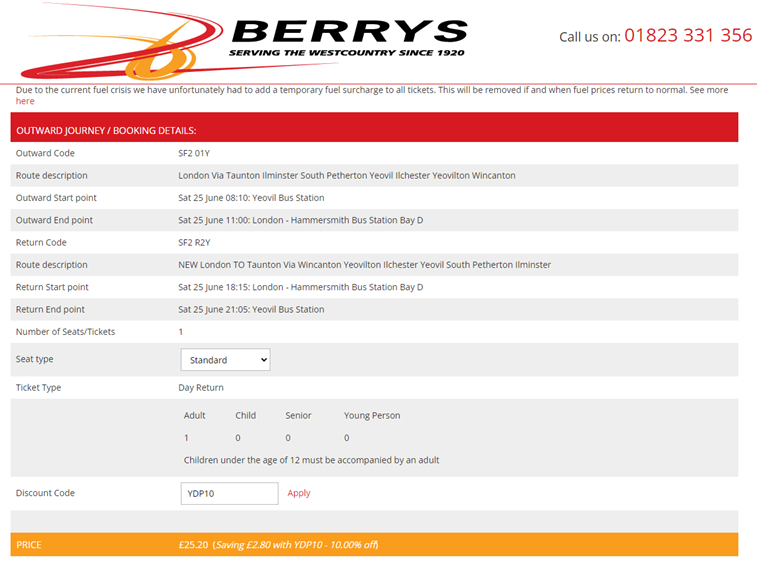Screen dimensions: 757x568
Task: Click the phone number 01823 331 356
Action: (x=688, y=35)
